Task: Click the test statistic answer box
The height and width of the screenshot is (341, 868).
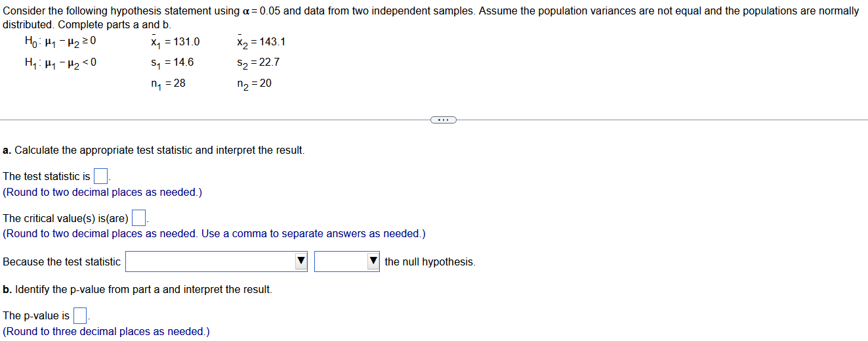Action: tap(101, 176)
